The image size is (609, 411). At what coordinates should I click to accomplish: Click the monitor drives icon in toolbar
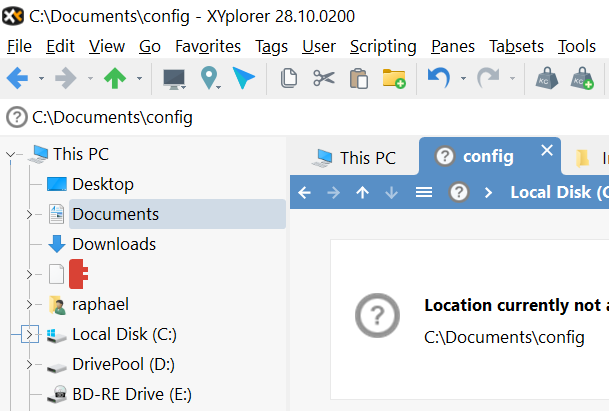174,78
